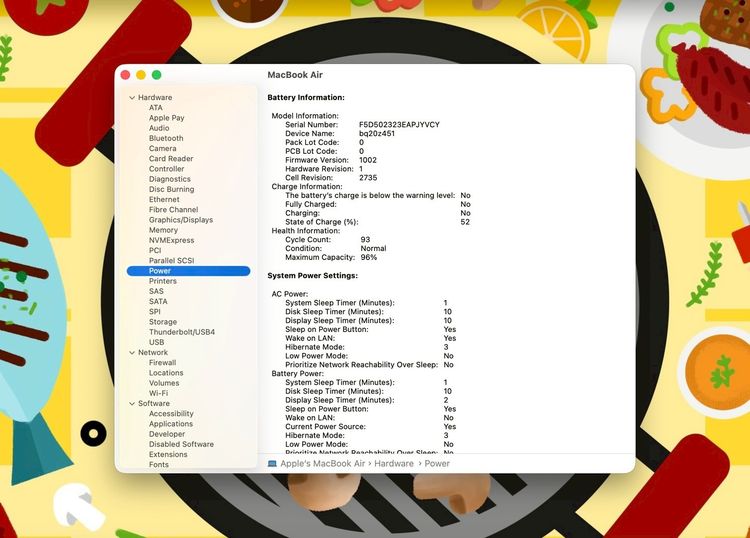The width and height of the screenshot is (750, 538).
Task: Close the MacBook Air window using the red button
Action: 125,75
